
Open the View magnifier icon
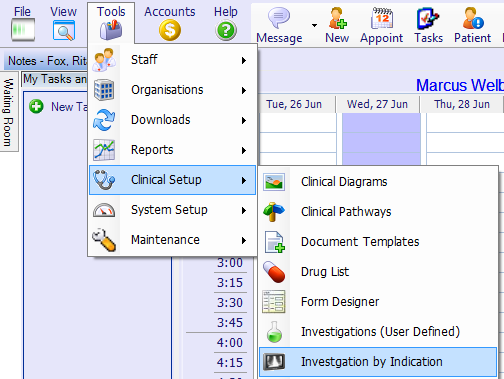pyautogui.click(x=64, y=30)
